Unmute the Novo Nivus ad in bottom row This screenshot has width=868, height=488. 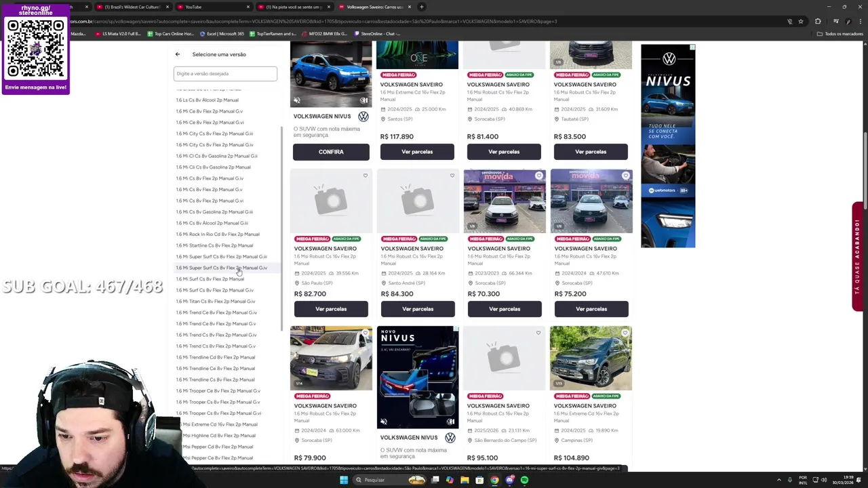[x=384, y=422]
